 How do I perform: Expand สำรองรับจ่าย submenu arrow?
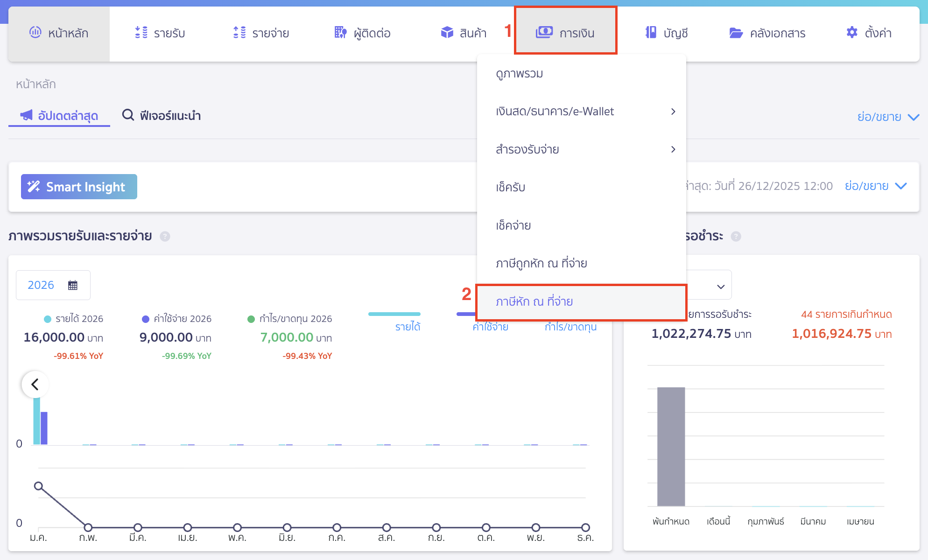pos(673,149)
